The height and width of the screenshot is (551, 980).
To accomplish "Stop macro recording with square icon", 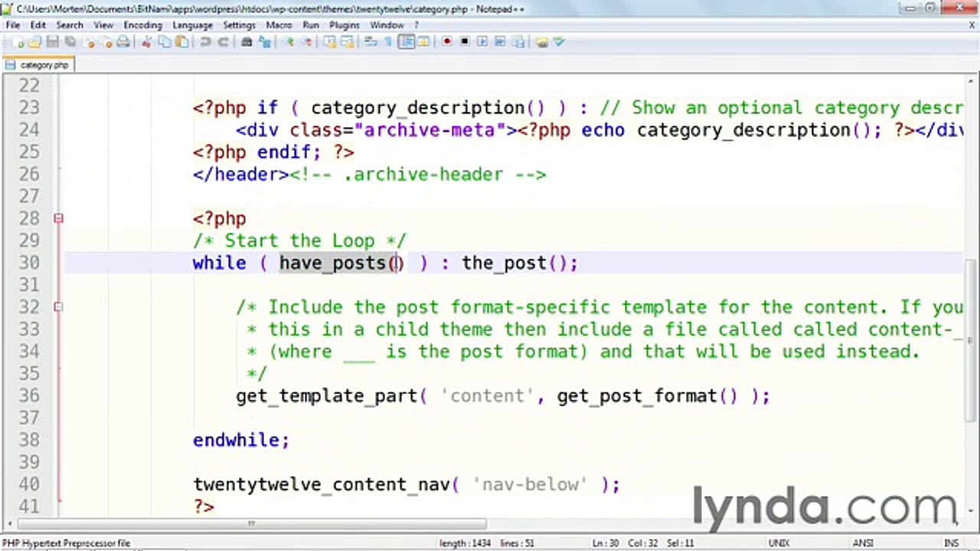I will coord(464,42).
